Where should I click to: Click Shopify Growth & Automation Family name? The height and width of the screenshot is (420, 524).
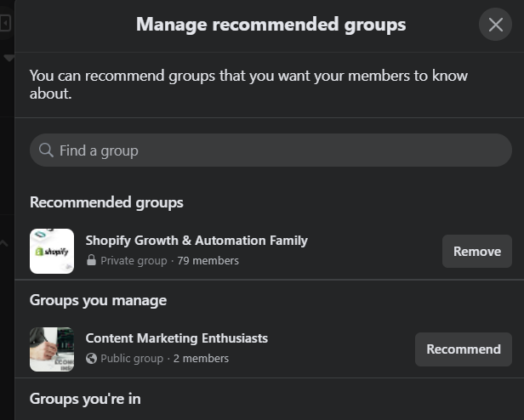[196, 241]
